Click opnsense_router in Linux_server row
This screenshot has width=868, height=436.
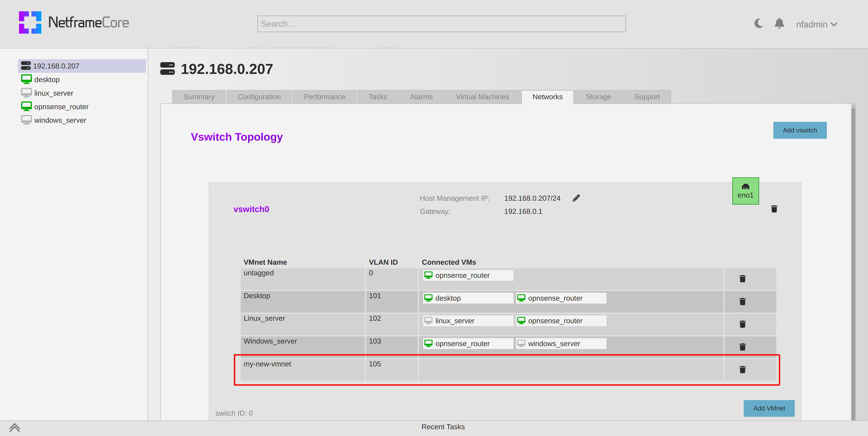point(561,321)
